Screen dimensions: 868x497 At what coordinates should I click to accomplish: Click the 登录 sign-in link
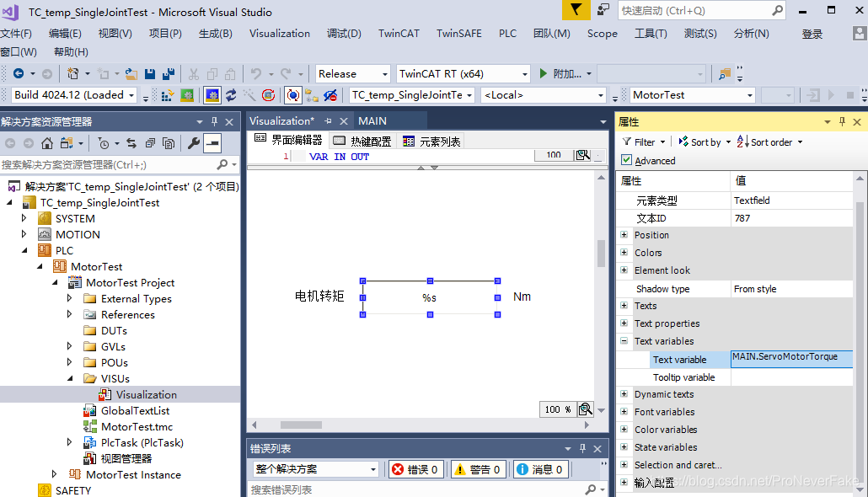(812, 34)
